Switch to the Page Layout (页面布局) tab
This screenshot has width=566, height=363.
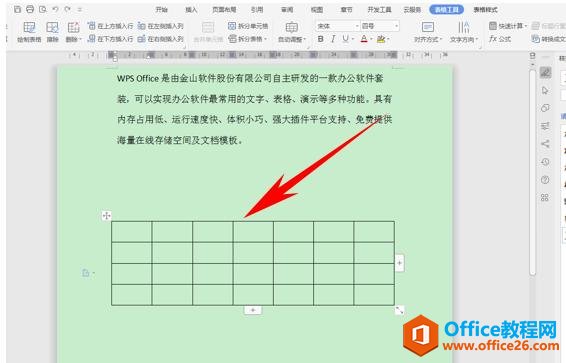pos(224,10)
